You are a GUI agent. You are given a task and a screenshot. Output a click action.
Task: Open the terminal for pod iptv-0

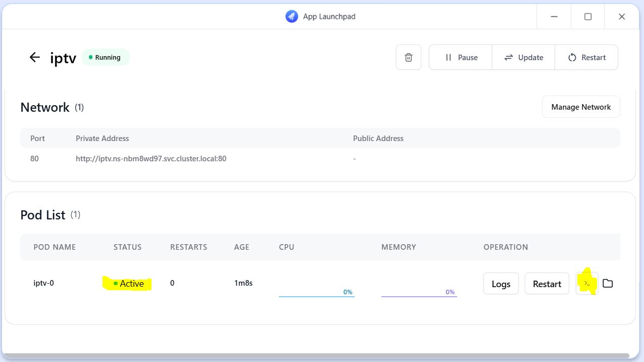click(x=587, y=284)
